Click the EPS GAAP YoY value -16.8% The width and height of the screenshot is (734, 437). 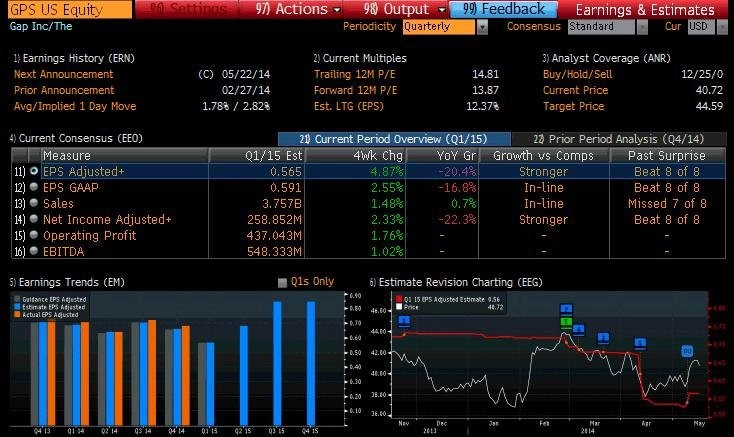point(457,188)
